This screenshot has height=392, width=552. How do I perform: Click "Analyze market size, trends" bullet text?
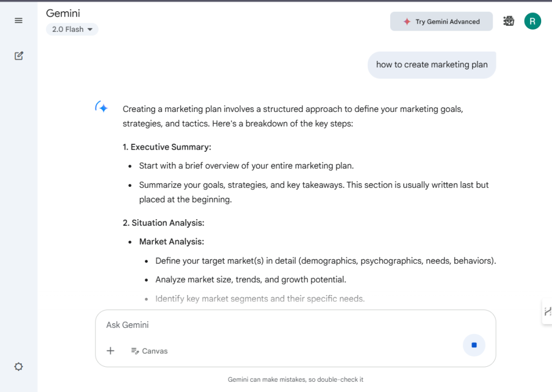click(x=251, y=279)
